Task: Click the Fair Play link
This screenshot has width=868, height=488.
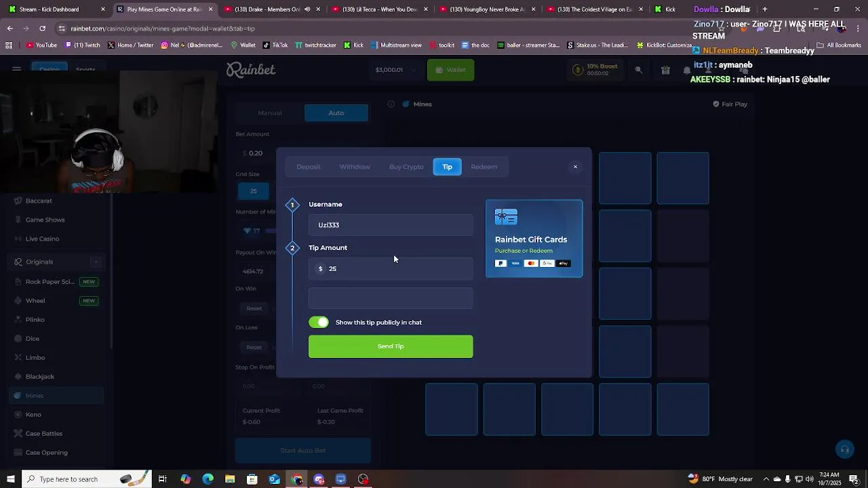Action: 730,104
